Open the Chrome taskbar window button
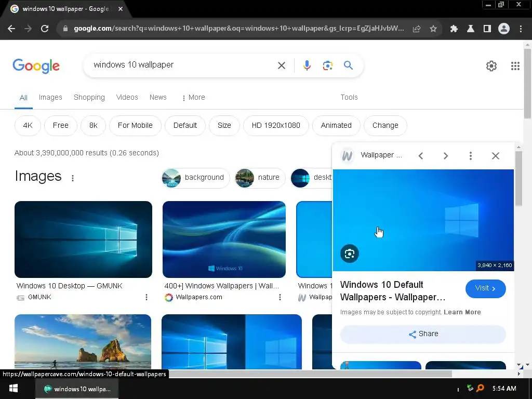532x399 pixels. click(77, 389)
